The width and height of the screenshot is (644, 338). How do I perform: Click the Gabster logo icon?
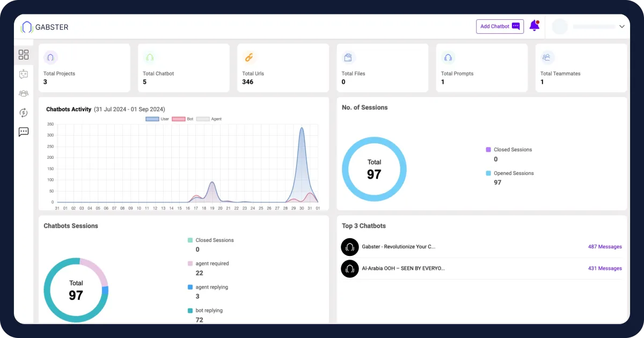coord(27,27)
